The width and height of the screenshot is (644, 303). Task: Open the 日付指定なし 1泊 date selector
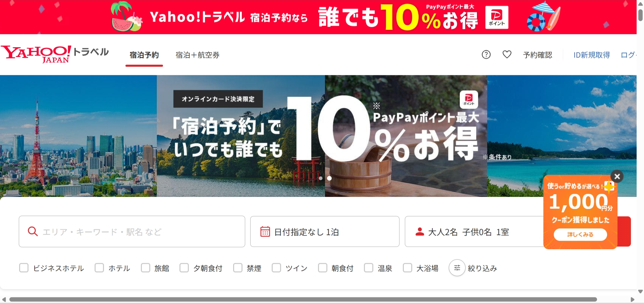325,232
